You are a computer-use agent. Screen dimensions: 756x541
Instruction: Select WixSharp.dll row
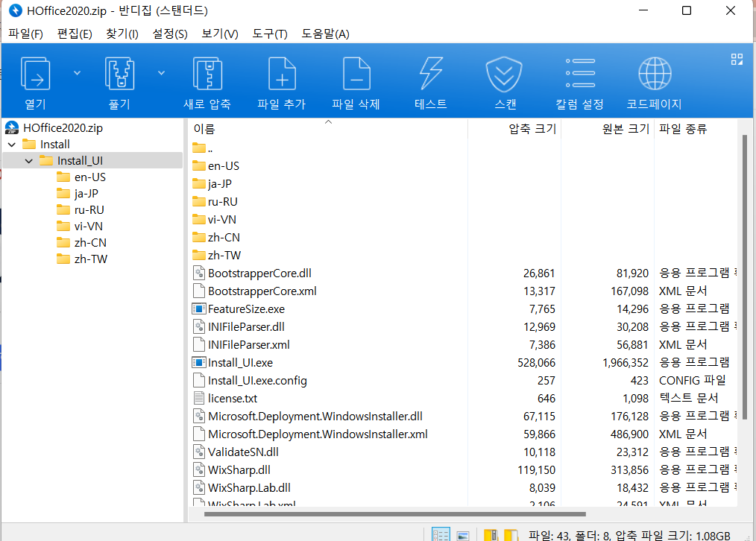[x=463, y=469]
